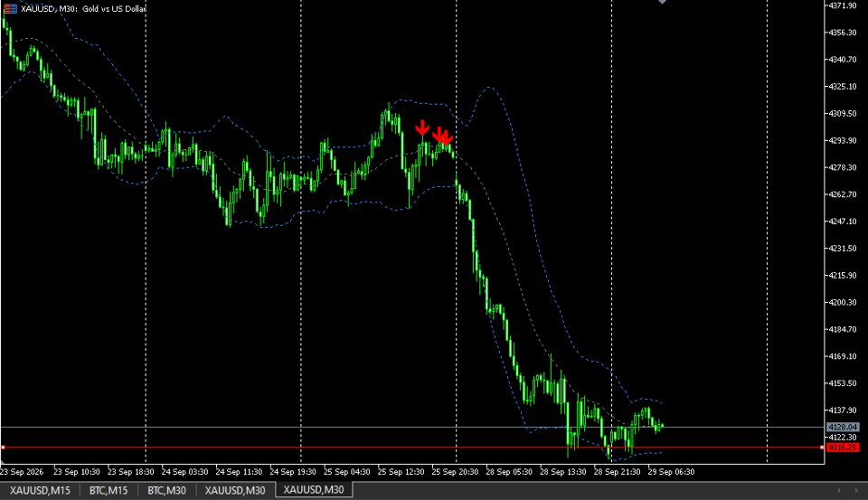Click the currently selected XAUUSD,M30 tab

click(x=314, y=489)
